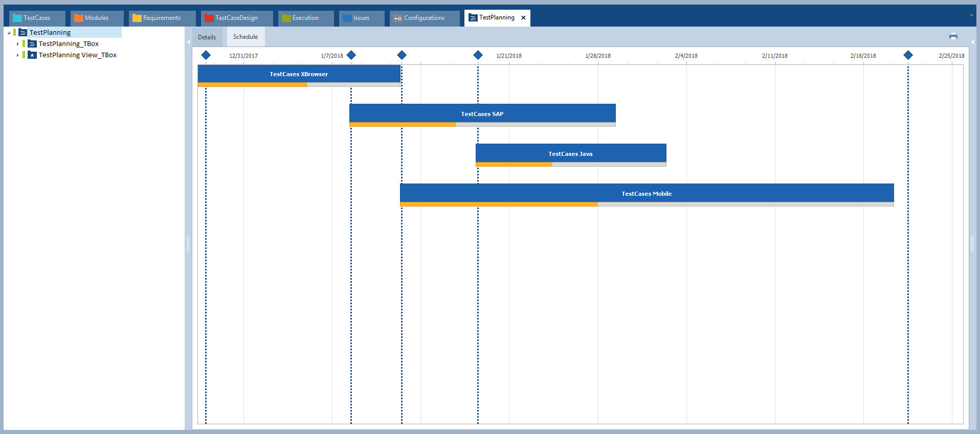Screen dimensions: 980x434
Task: Switch to the TestCaseDesign tab
Action: pos(237,18)
